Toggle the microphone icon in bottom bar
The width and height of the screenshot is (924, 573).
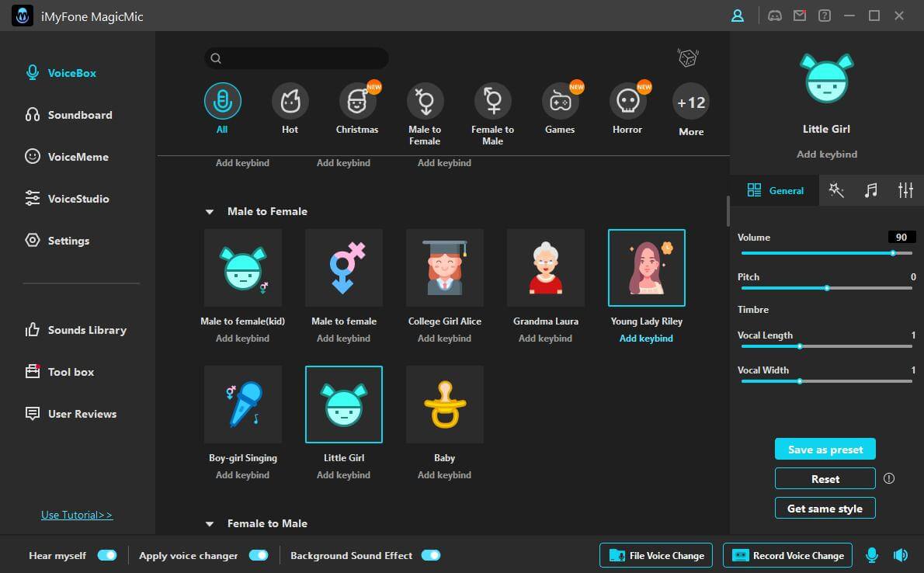[x=871, y=555]
